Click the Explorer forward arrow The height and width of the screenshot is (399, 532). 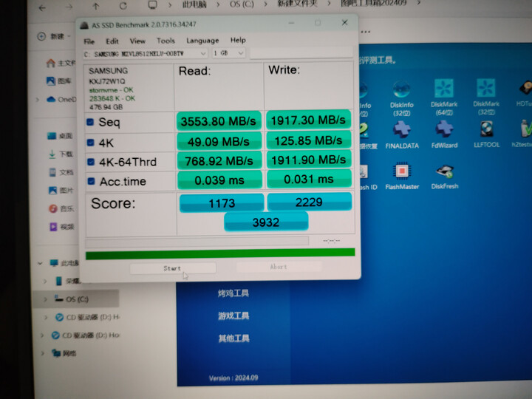69,7
